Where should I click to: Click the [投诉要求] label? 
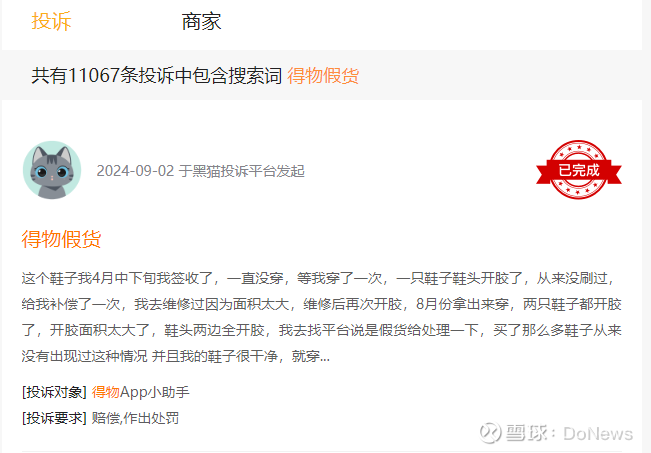(x=54, y=418)
